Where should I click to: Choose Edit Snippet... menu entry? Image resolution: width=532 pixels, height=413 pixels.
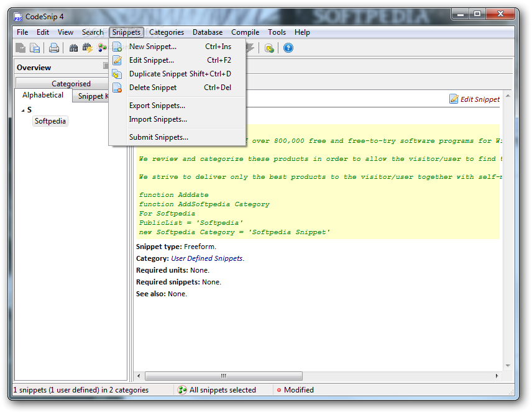tap(178, 60)
